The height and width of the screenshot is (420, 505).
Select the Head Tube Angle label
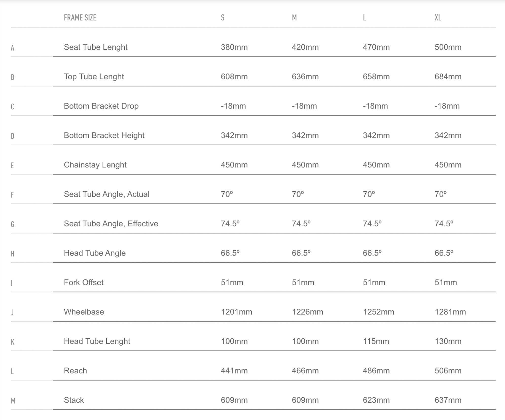click(x=95, y=253)
